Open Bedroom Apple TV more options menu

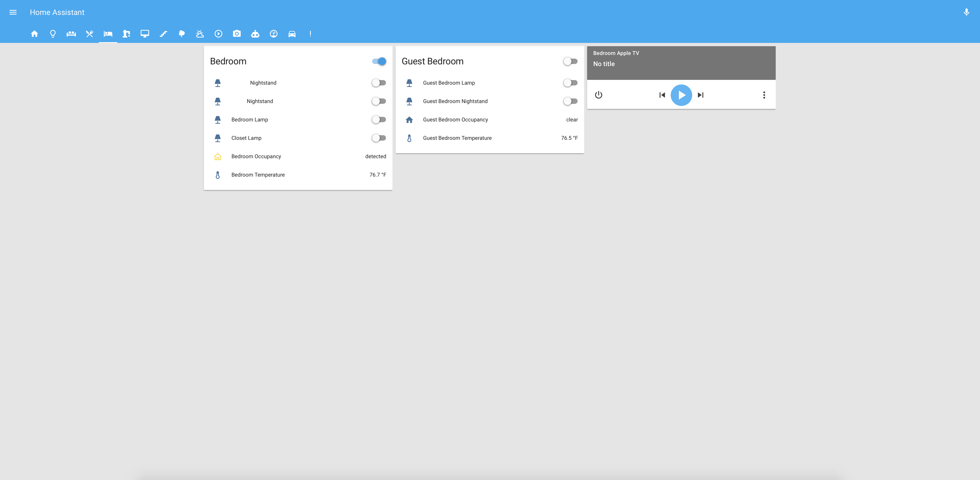point(763,95)
